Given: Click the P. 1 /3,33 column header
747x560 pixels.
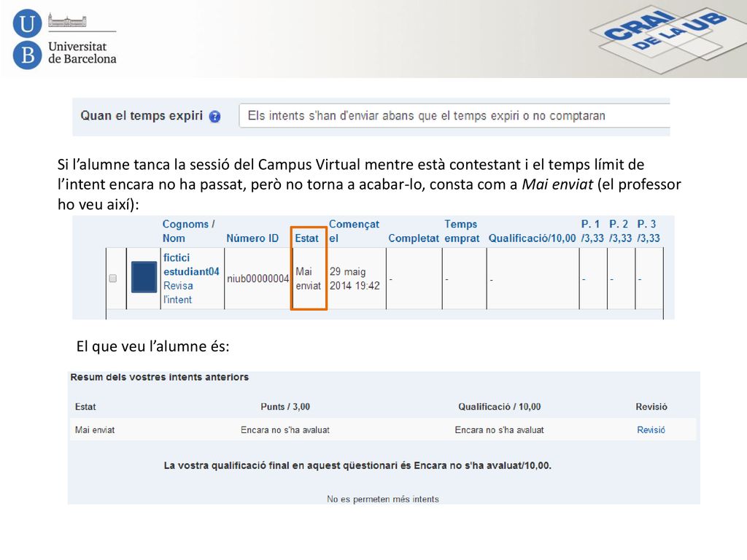Looking at the screenshot, I should tap(592, 231).
